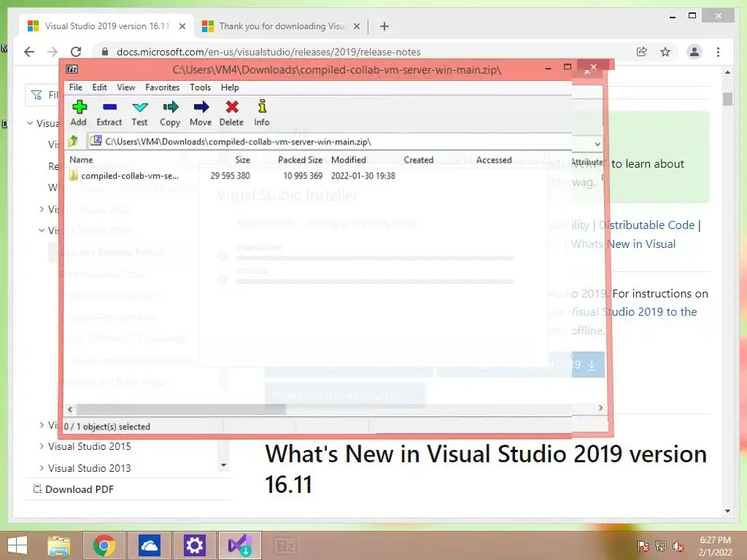Bookmark this page with star icon
Screen dimensions: 747x560
tap(665, 52)
